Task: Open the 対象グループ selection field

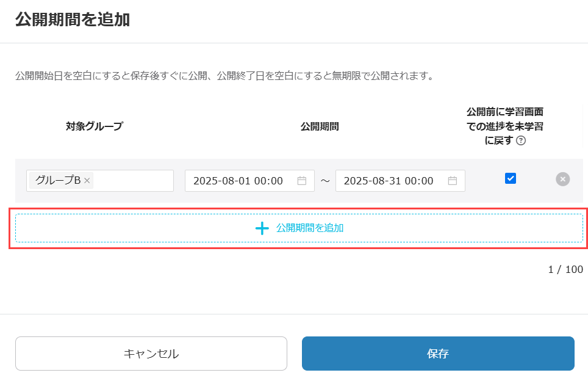Action: click(133, 181)
